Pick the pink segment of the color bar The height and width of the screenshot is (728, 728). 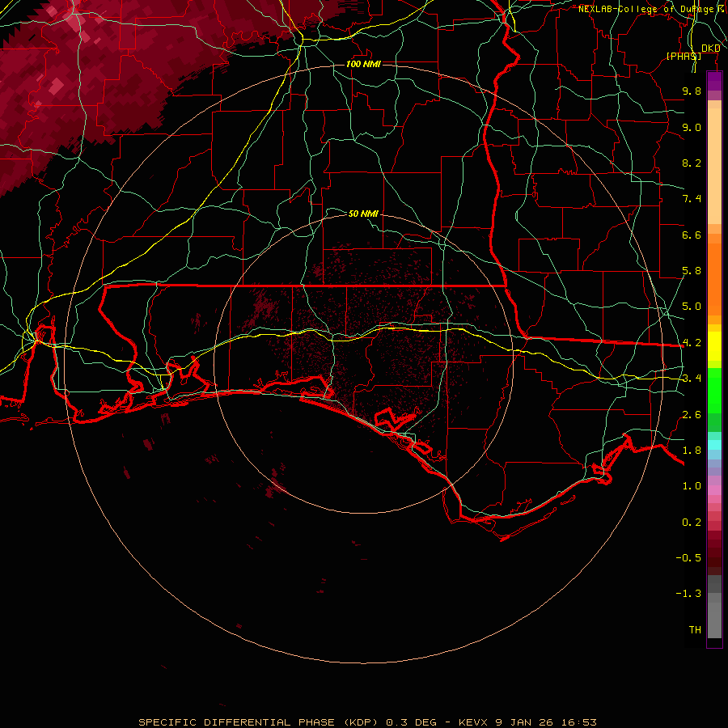pos(714,490)
